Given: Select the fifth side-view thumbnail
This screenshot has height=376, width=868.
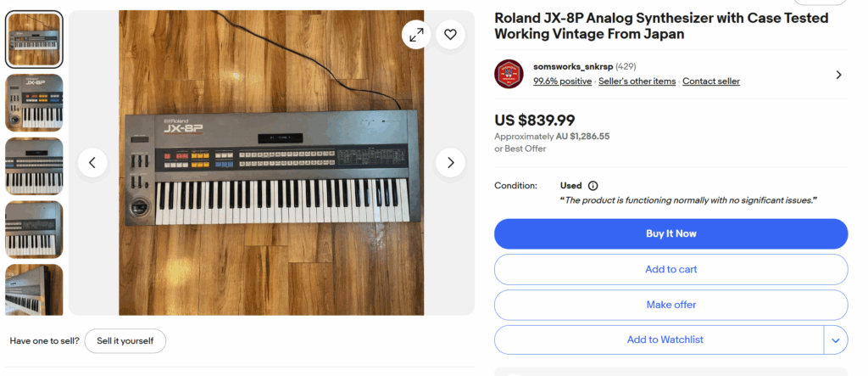Looking at the screenshot, I should point(34,290).
